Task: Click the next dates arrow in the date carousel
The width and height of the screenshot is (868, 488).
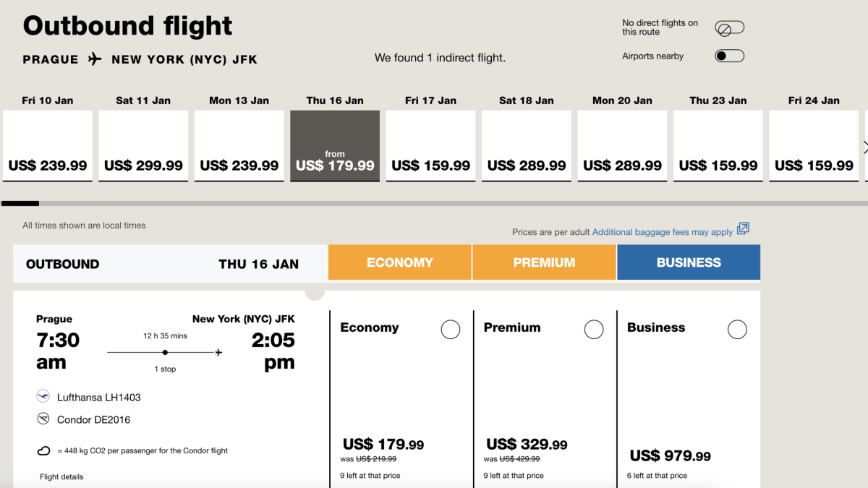Action: click(x=865, y=147)
